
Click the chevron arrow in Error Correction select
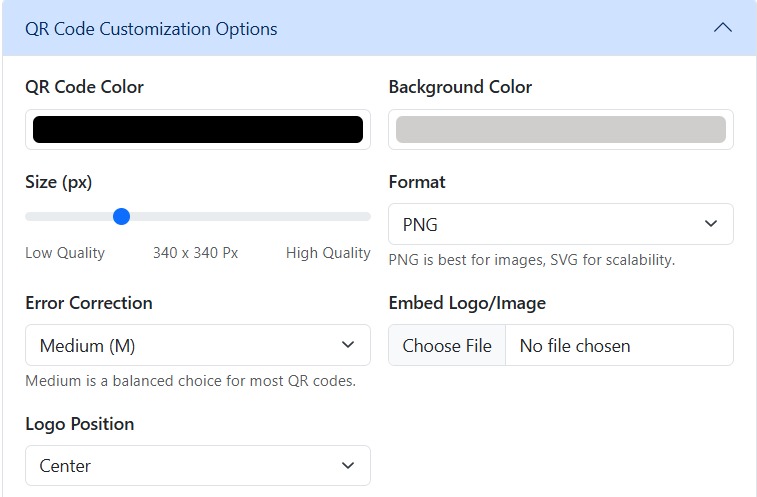click(348, 344)
